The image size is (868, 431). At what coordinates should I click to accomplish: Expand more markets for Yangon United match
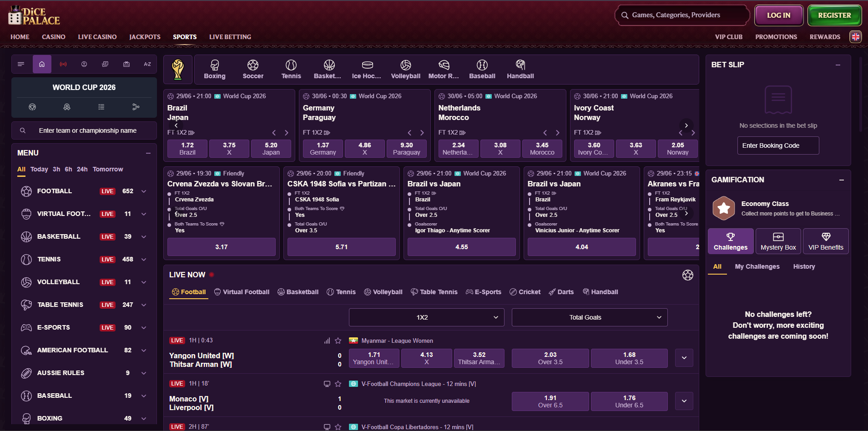pyautogui.click(x=684, y=358)
